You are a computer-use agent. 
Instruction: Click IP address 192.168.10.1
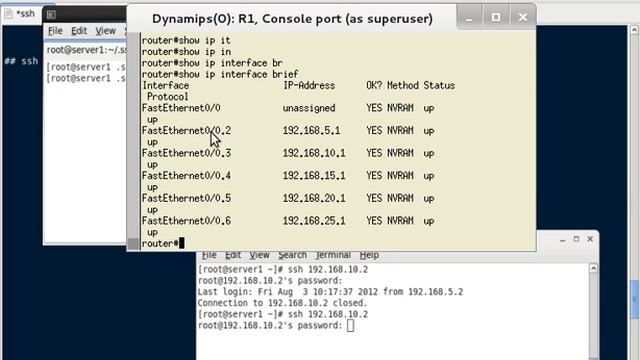click(x=314, y=153)
